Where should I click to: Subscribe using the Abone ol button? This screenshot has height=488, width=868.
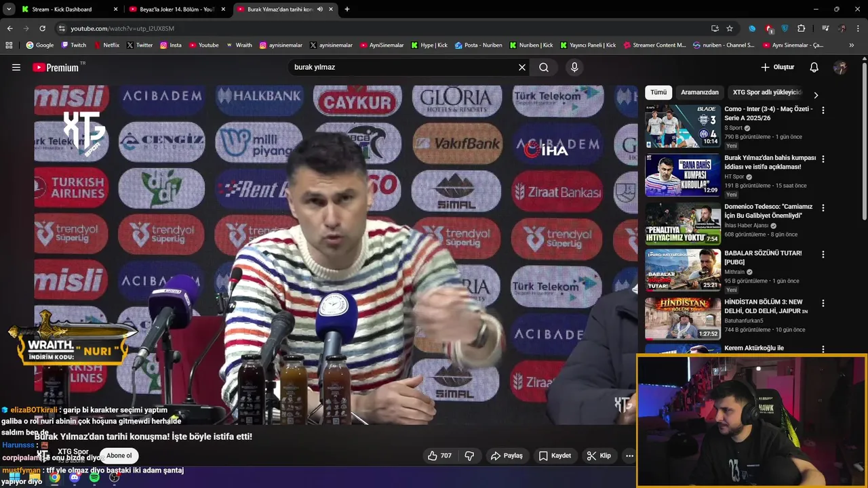coord(119,455)
